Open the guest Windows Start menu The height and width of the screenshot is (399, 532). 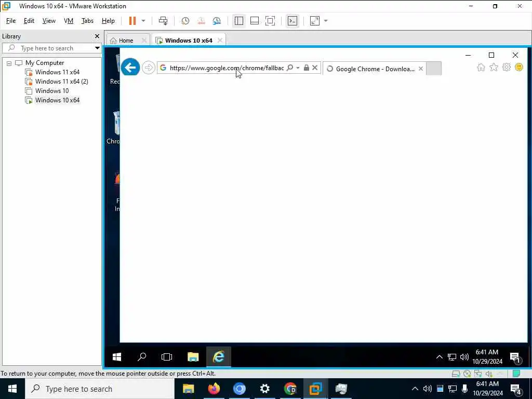117,357
